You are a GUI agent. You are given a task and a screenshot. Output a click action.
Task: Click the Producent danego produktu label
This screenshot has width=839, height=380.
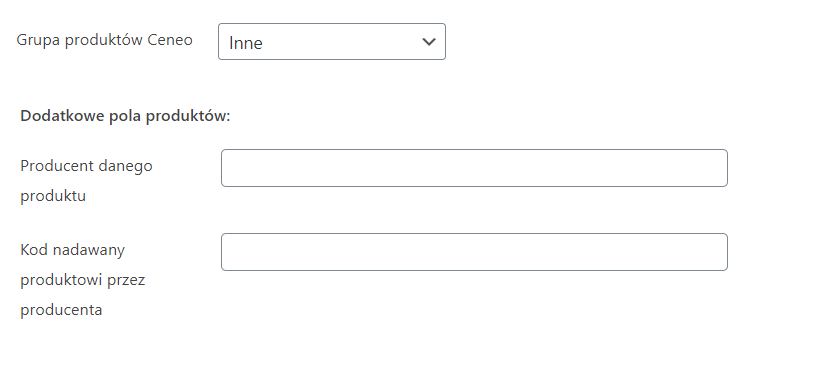[86, 181]
